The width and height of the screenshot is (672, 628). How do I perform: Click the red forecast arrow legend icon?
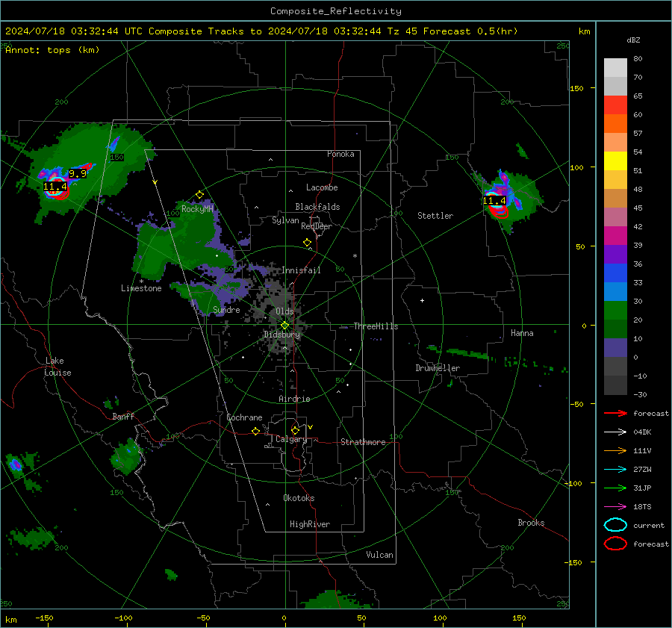pos(615,413)
